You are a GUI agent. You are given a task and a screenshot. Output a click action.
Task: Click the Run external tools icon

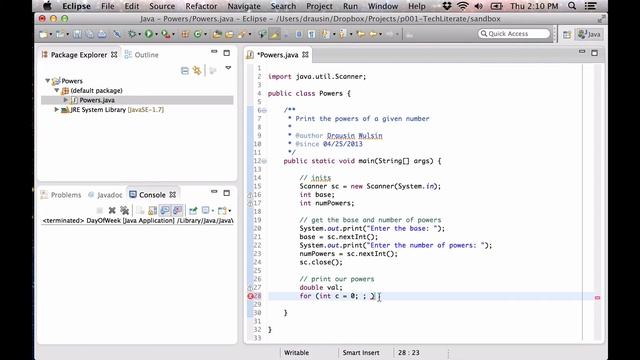(x=165, y=34)
